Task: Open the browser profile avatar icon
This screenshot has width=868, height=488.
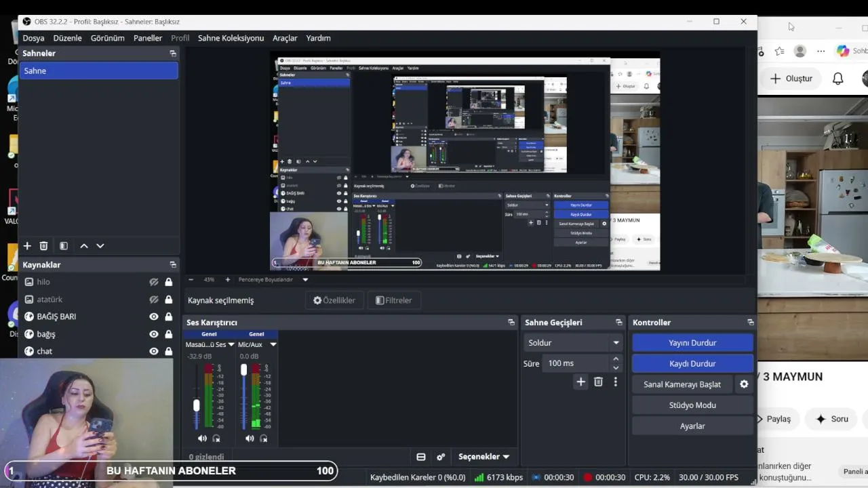Action: click(800, 52)
